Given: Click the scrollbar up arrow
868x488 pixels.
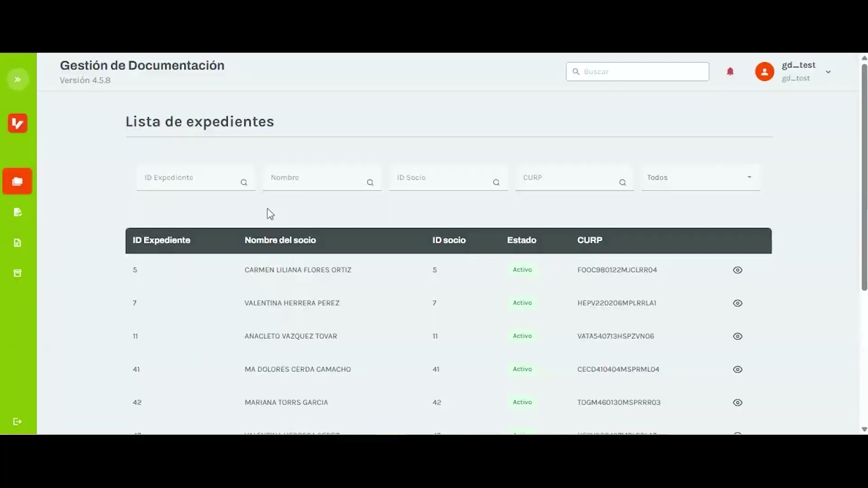Looking at the screenshot, I should (x=864, y=57).
